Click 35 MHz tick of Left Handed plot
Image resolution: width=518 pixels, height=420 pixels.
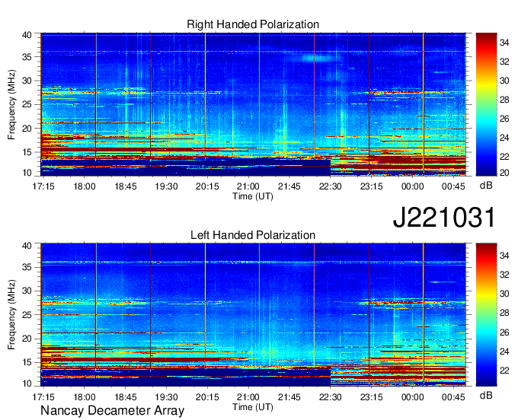[x=27, y=267]
